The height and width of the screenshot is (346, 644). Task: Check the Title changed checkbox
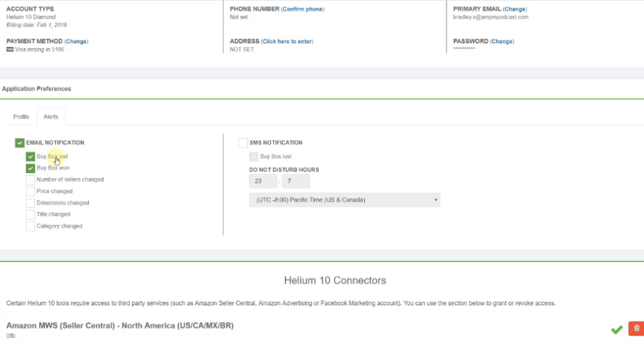click(30, 214)
